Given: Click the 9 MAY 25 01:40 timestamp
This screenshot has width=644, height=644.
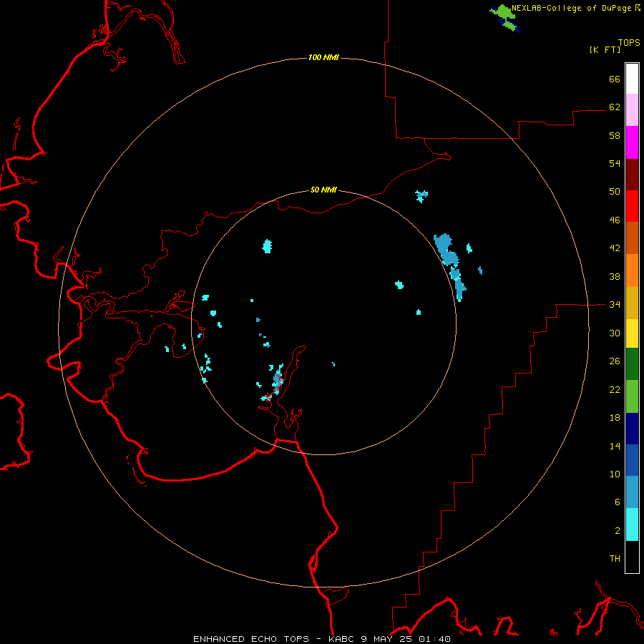Looking at the screenshot, I should click(406, 639).
